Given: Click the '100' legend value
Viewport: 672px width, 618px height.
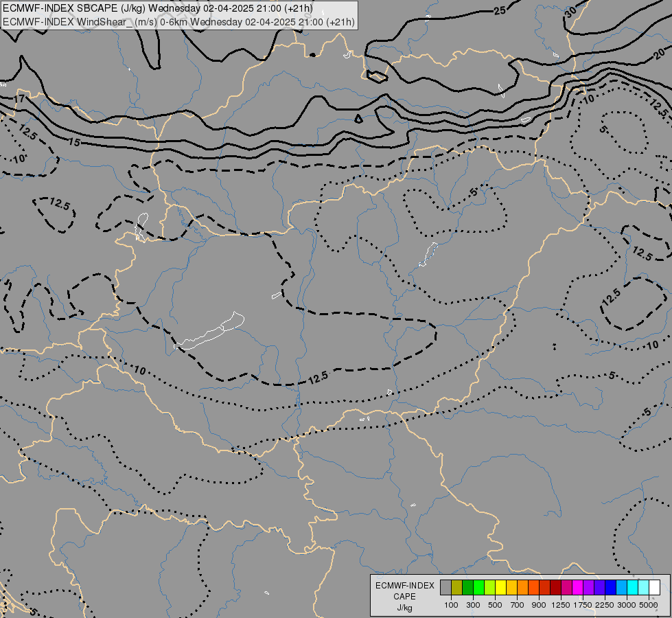Looking at the screenshot, I should (451, 605).
